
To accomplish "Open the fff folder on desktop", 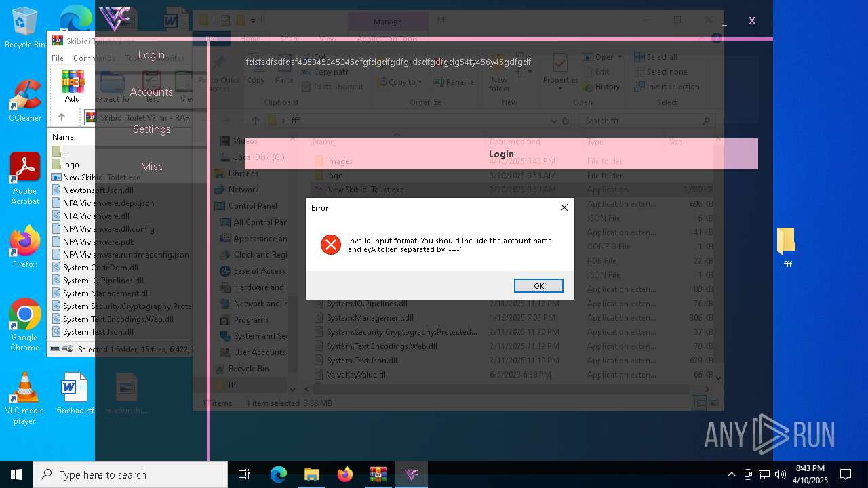I will (787, 248).
